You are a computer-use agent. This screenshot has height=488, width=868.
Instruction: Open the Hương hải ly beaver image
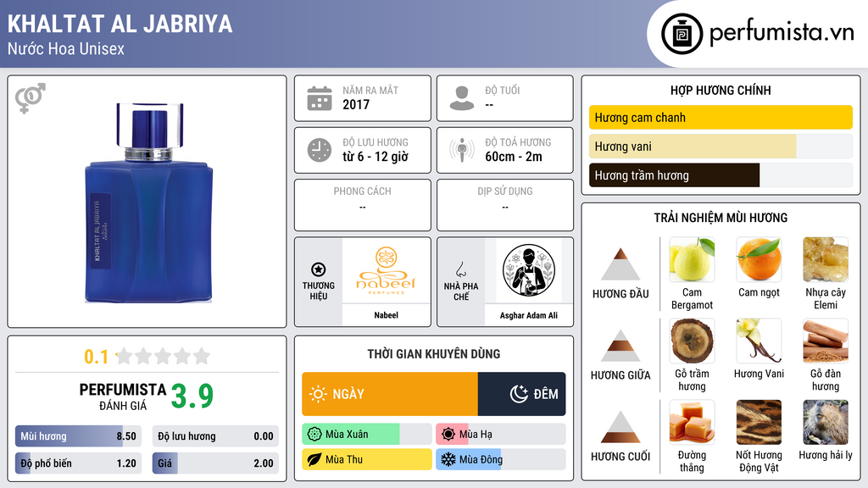(826, 422)
